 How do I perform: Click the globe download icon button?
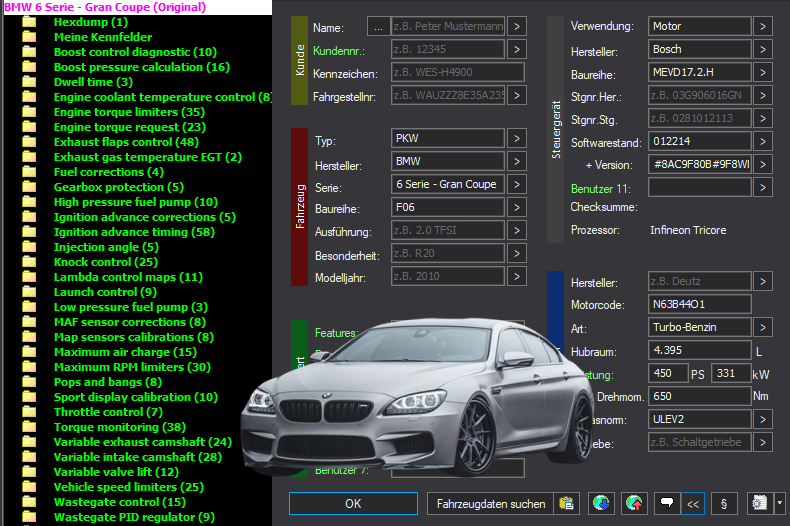click(601, 503)
